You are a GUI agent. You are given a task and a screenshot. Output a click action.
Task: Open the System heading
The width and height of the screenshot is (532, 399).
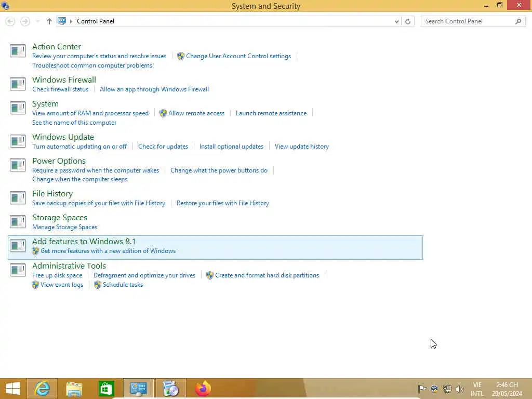click(45, 104)
